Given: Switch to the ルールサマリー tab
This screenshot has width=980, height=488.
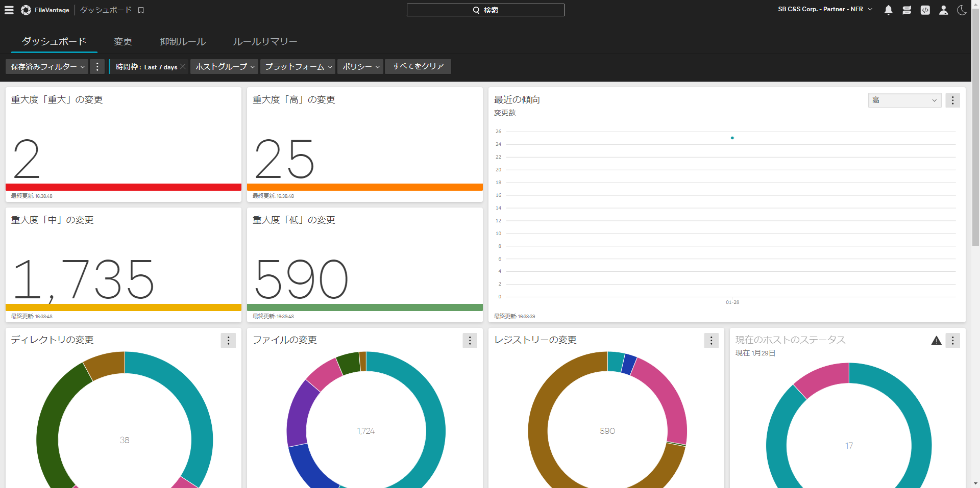Looking at the screenshot, I should click(x=265, y=42).
